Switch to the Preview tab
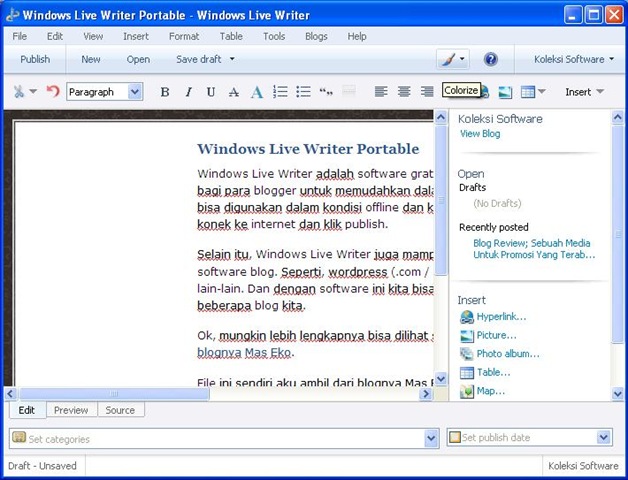 point(71,410)
